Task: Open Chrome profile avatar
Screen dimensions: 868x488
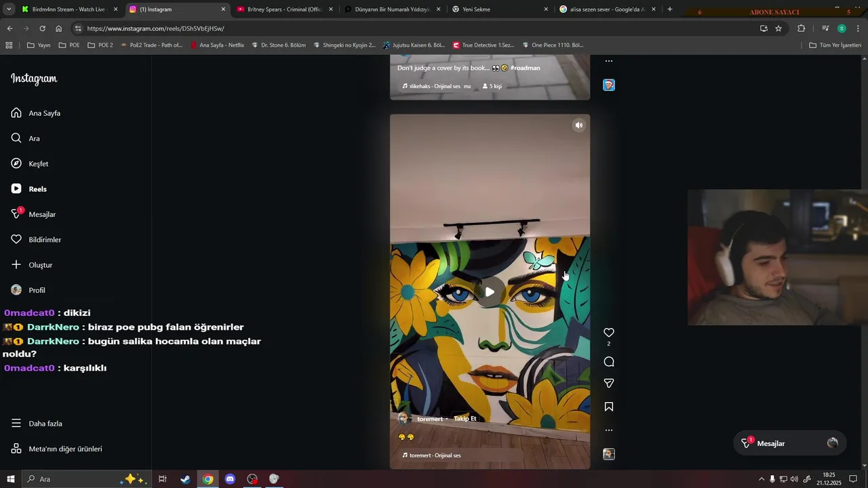Action: [842, 28]
